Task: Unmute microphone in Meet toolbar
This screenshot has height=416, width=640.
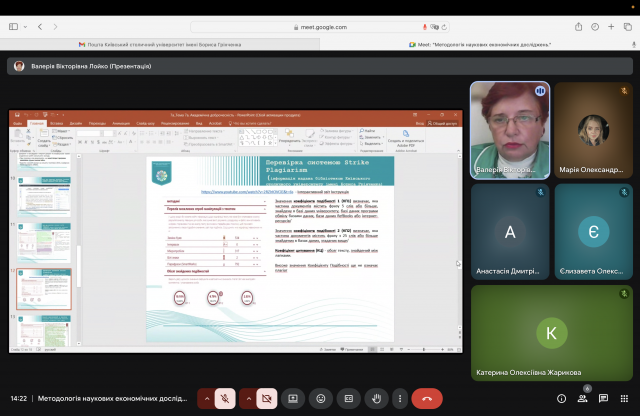Action: pyautogui.click(x=226, y=398)
